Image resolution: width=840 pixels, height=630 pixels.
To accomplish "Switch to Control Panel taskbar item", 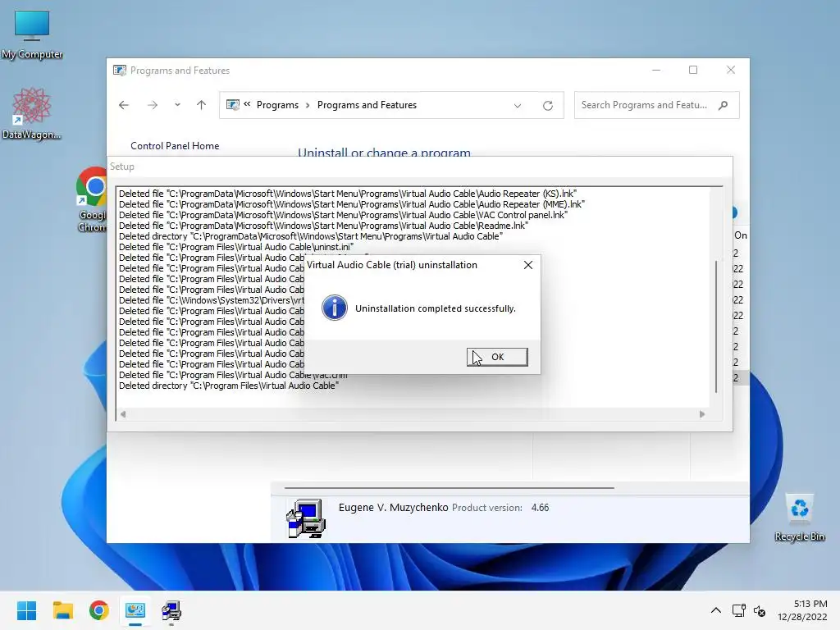I will tap(135, 610).
